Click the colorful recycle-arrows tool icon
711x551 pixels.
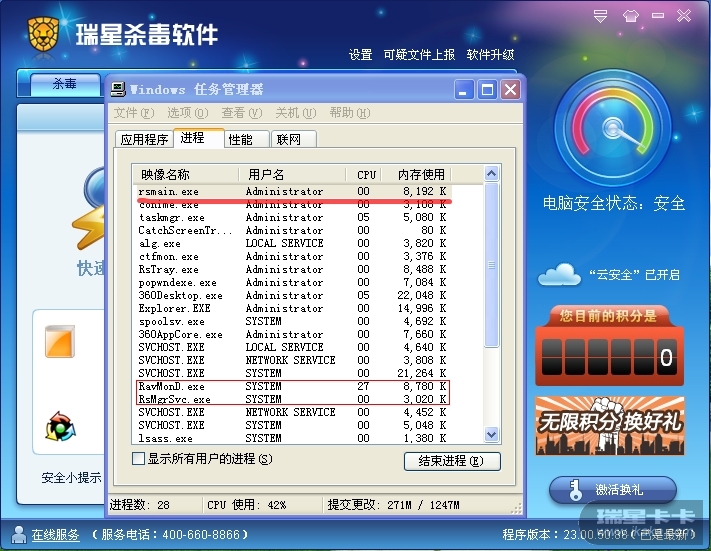pos(60,426)
